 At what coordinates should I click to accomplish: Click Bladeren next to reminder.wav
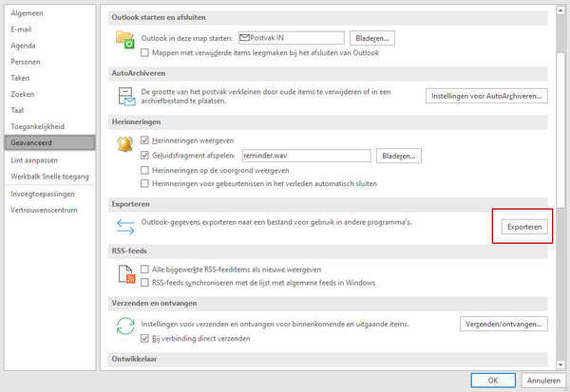pos(399,156)
